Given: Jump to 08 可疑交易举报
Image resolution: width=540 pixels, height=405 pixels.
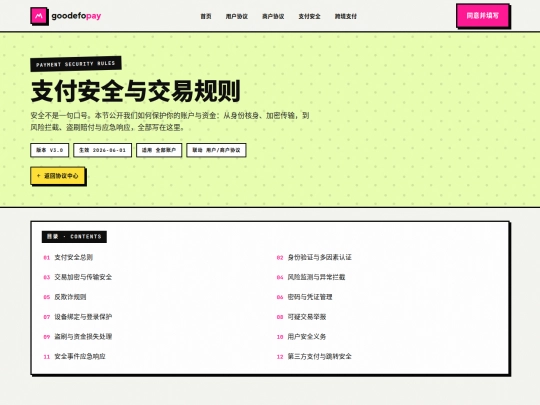Looking at the screenshot, I should [x=301, y=317].
